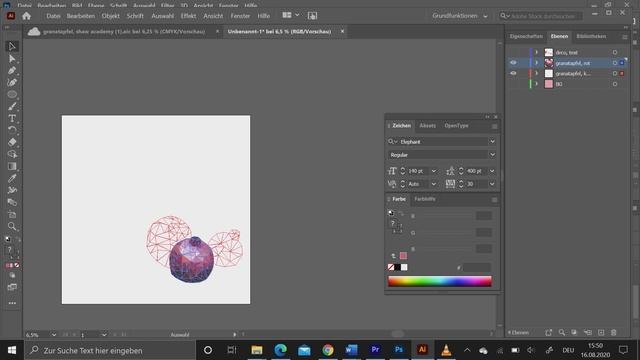
Task: Select the Blend tool in toolbar
Action: coord(12,202)
